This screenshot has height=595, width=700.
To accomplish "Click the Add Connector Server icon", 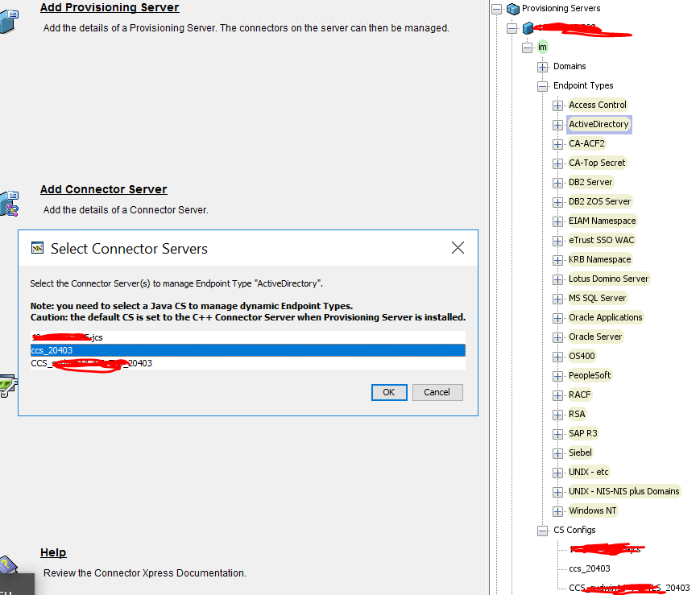I will click(9, 205).
